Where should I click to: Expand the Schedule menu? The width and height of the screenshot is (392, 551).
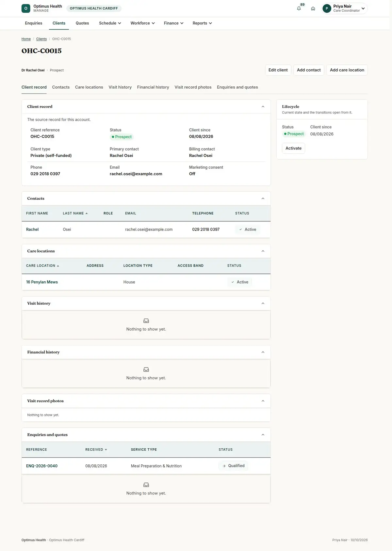(x=110, y=23)
